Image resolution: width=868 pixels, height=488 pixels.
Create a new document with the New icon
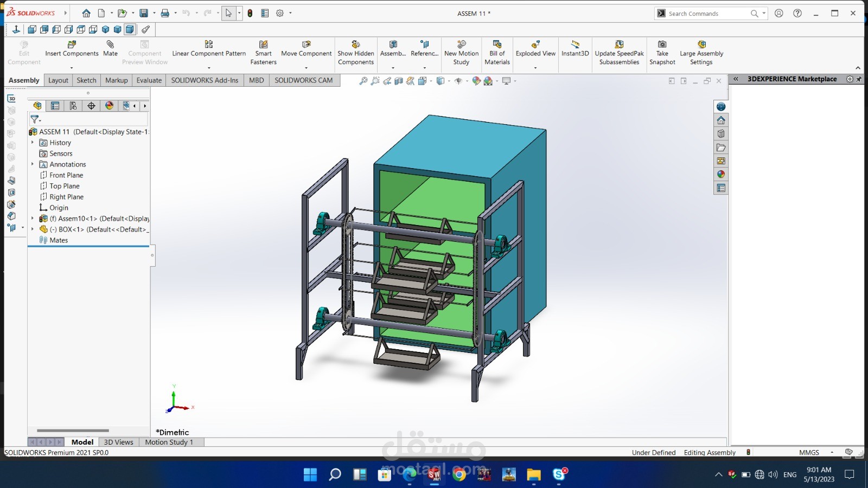click(101, 13)
